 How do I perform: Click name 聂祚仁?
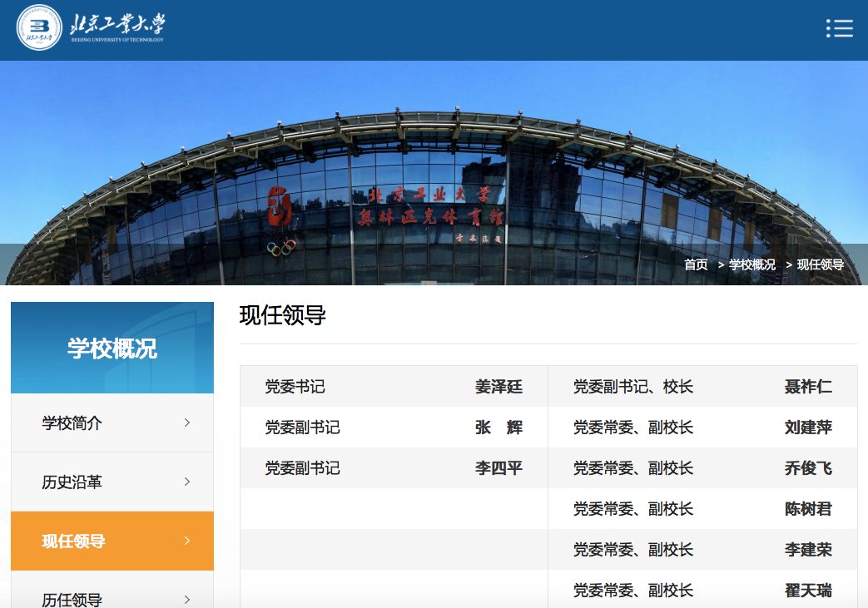pyautogui.click(x=808, y=387)
